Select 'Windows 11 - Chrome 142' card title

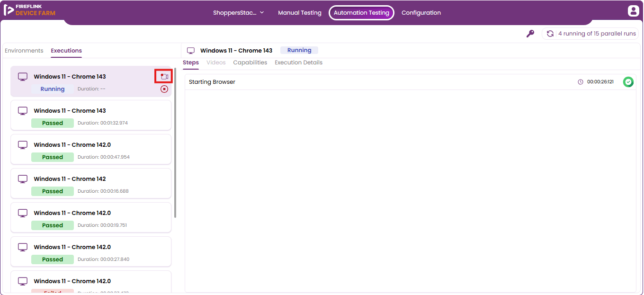click(70, 179)
